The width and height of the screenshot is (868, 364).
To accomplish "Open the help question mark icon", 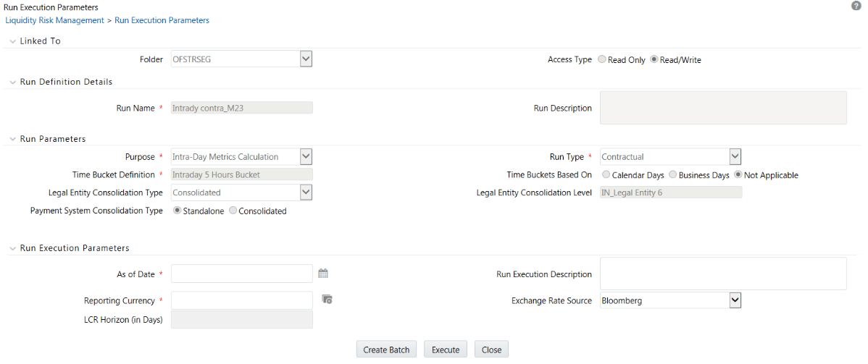I will 856,6.
